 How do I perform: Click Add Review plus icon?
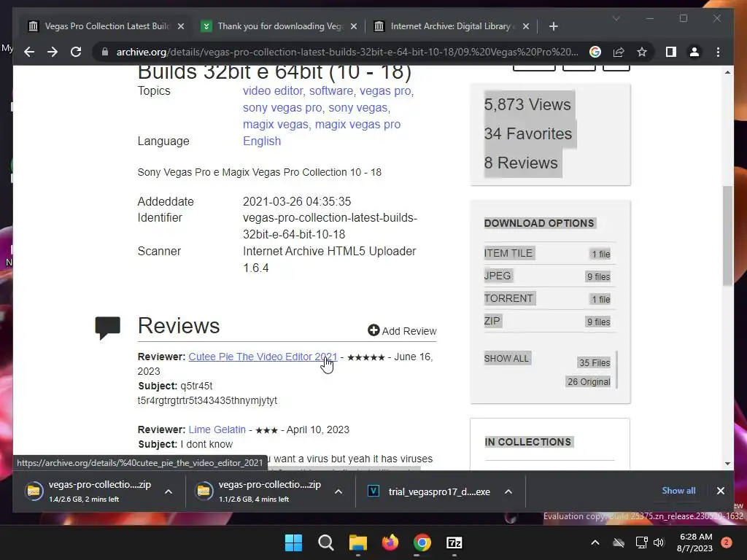(373, 330)
